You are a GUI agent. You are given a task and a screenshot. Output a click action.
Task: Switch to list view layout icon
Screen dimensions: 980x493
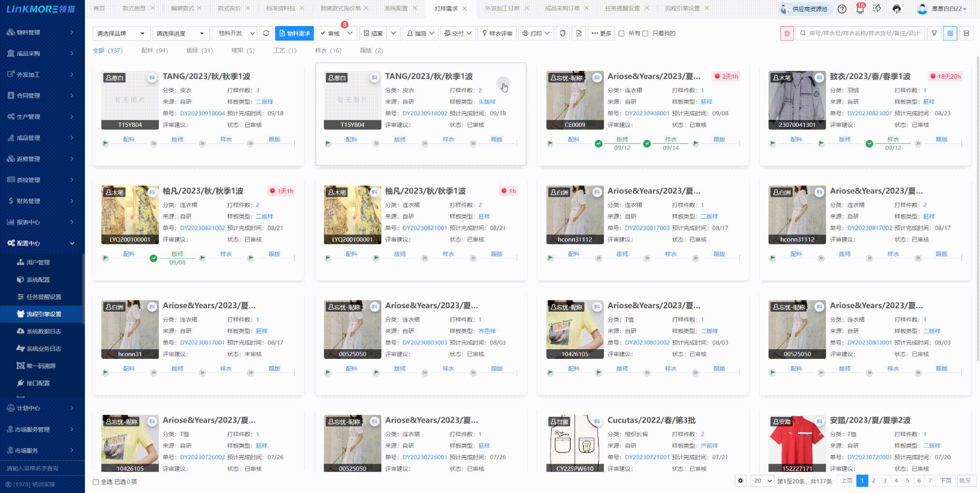click(x=966, y=33)
